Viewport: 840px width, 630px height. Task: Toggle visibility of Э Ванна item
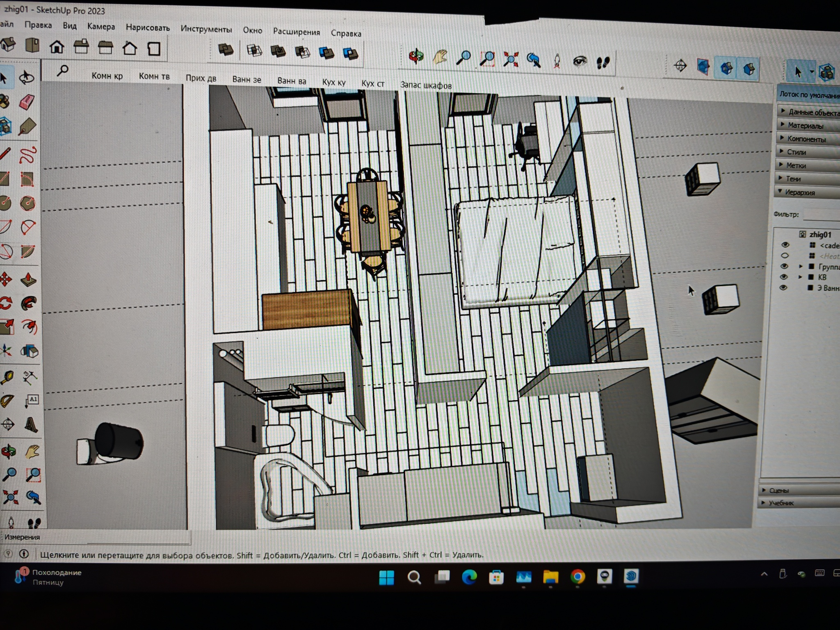click(x=783, y=288)
